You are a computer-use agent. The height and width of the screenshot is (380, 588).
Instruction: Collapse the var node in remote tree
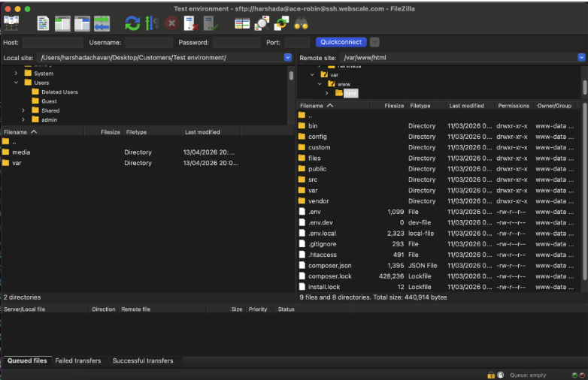coord(312,75)
